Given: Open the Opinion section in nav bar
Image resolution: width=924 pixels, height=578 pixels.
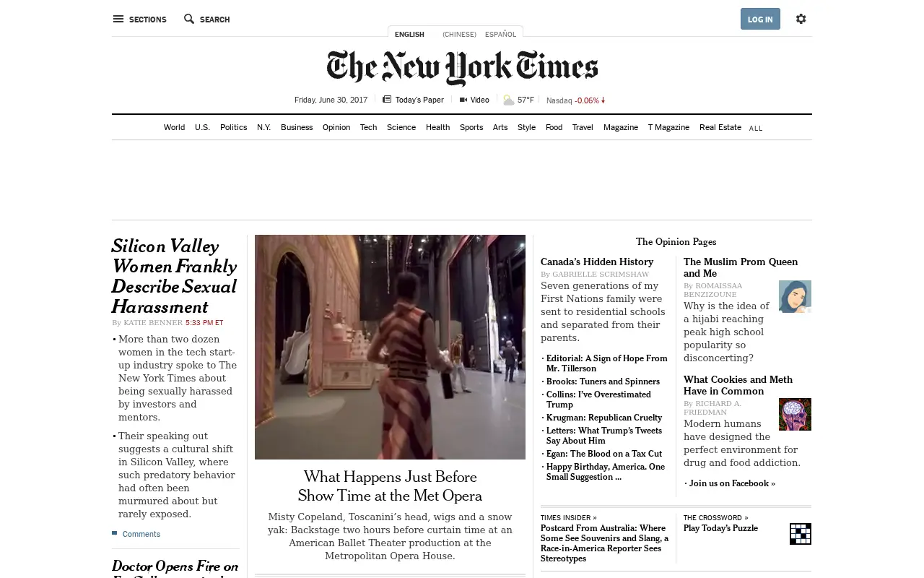Looking at the screenshot, I should tap(336, 127).
